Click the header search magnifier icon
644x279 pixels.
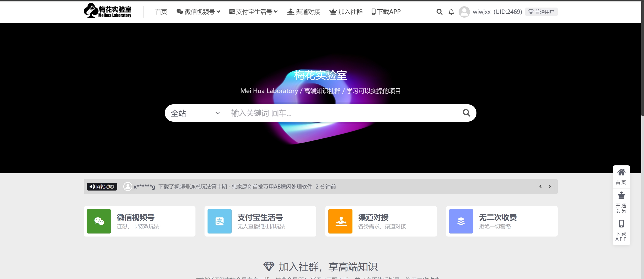[439, 12]
